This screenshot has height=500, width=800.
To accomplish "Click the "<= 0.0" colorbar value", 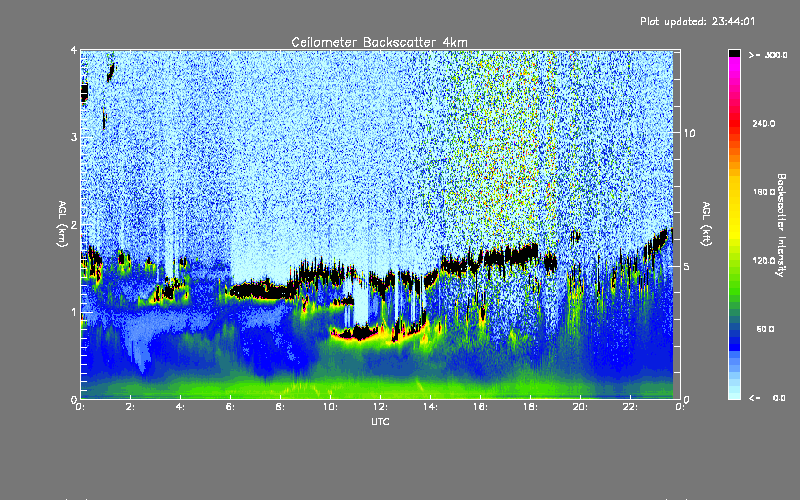I will 768,398.
